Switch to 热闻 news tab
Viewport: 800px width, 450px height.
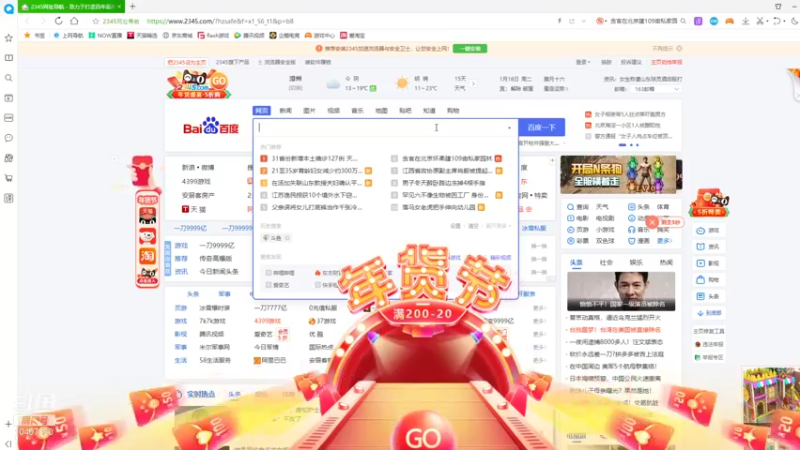coord(666,262)
